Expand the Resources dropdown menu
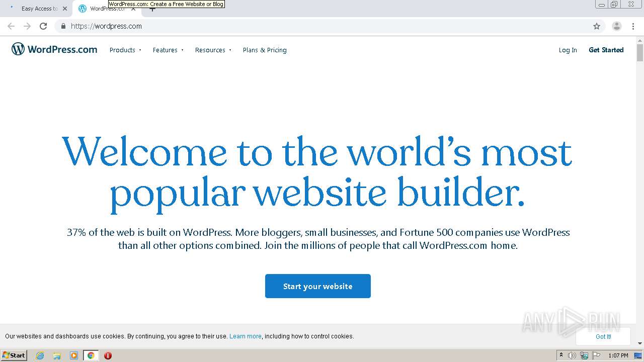 pos(213,50)
